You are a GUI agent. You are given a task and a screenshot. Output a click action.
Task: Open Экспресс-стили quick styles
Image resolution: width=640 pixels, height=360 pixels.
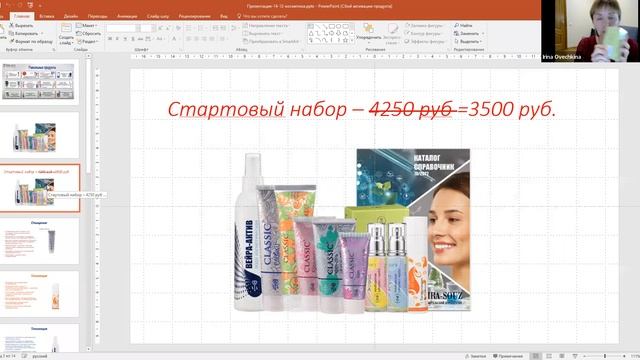[392, 33]
